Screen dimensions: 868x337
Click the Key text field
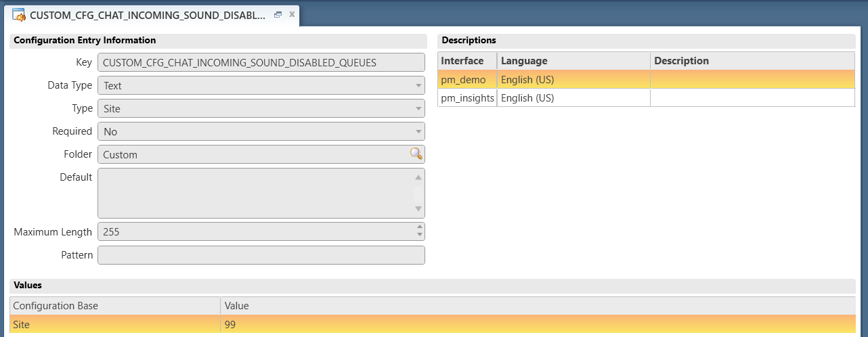pos(261,63)
